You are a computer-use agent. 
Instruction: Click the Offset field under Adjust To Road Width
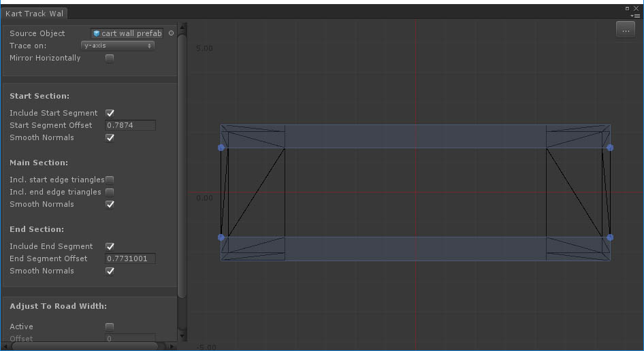tap(130, 339)
